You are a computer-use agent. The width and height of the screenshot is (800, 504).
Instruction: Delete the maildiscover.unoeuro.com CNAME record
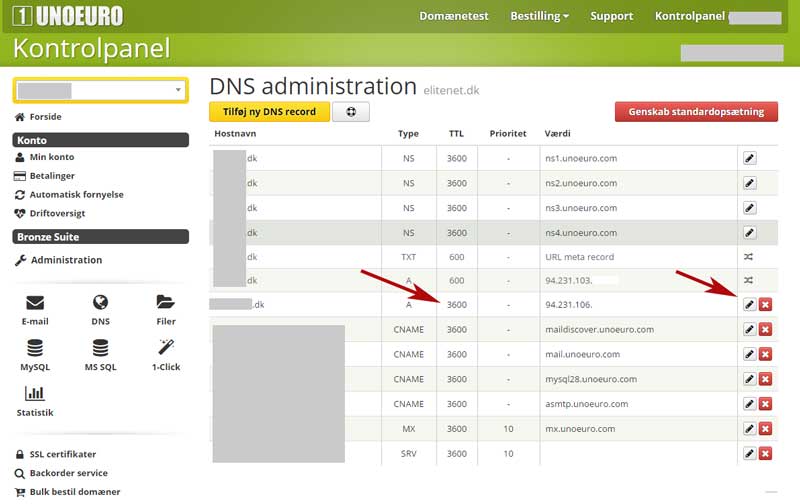[x=765, y=329]
